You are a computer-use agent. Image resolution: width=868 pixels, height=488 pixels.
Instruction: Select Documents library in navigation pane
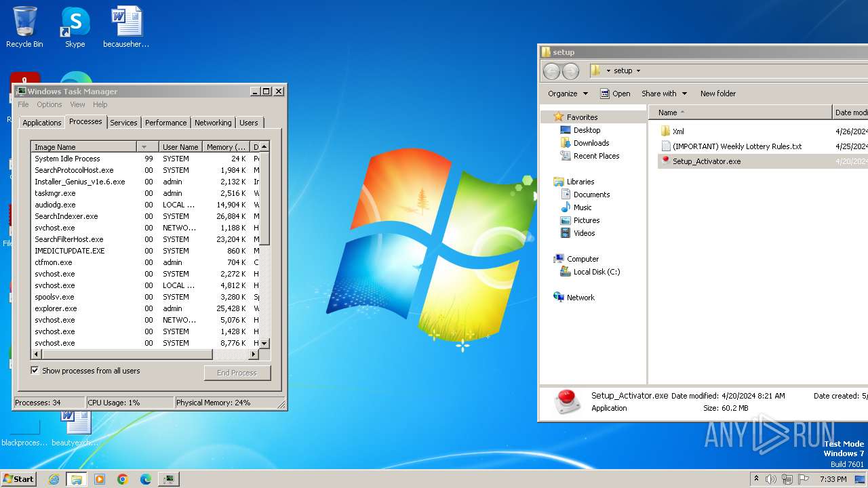[x=591, y=195]
